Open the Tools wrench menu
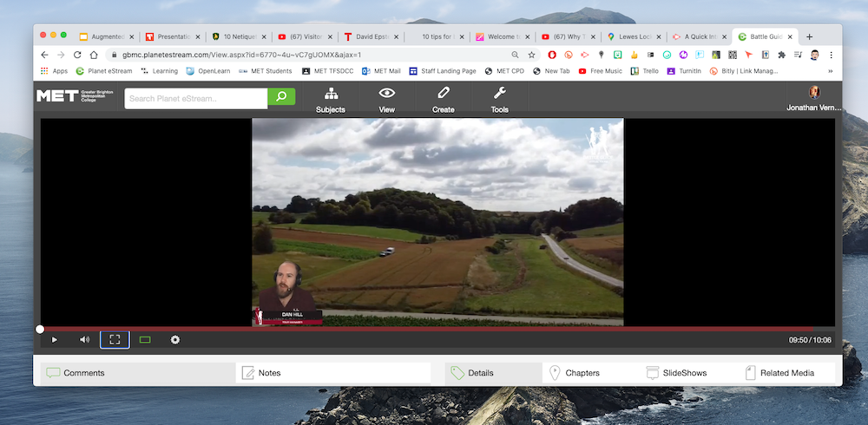Image resolution: width=868 pixels, height=425 pixels. pos(499,100)
